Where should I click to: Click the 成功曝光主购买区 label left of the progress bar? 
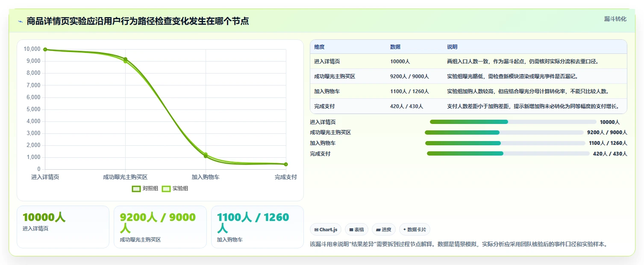pos(330,132)
